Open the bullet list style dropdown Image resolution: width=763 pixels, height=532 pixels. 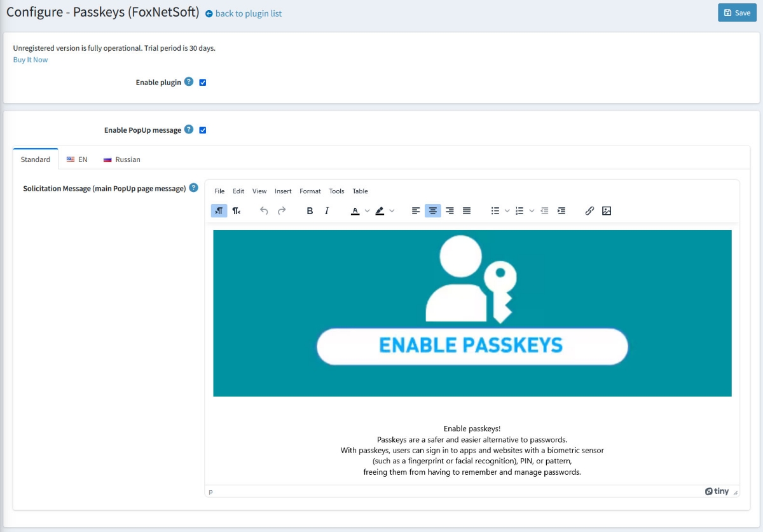[x=507, y=211]
